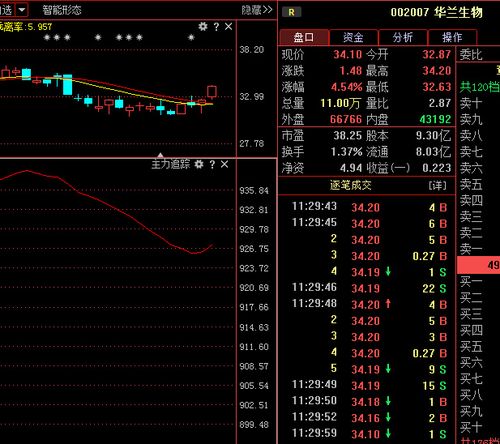Click the 最高 value 34.20
The height and width of the screenshot is (444, 500).
pyautogui.click(x=437, y=70)
